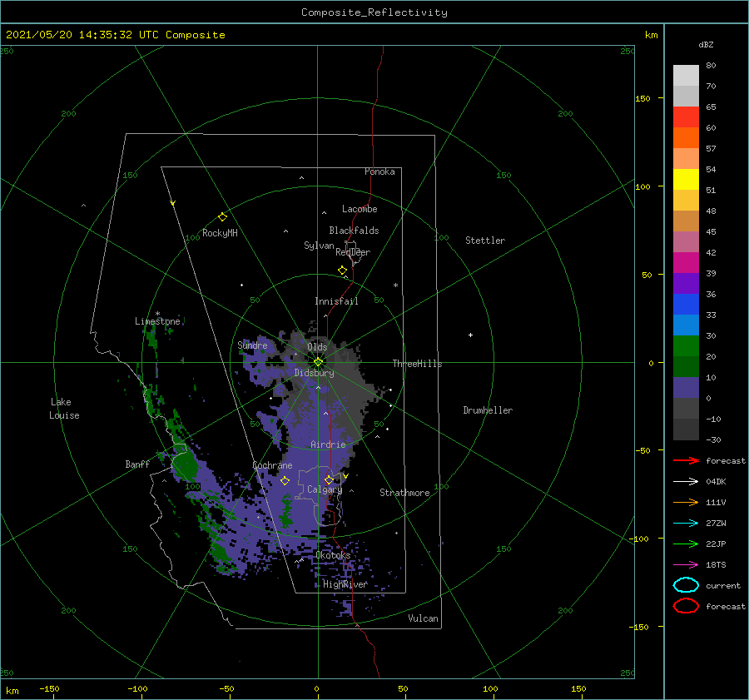This screenshot has width=749, height=700.
Task: Click the orange 111V arrow legend icon
Action: tap(686, 502)
